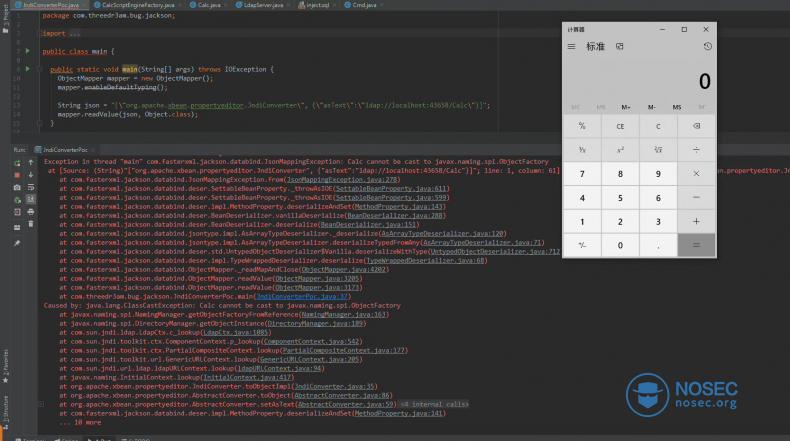The height and width of the screenshot is (441, 790).
Task: Open JsonMappingException.java:278 stack link
Action: [x=342, y=179]
